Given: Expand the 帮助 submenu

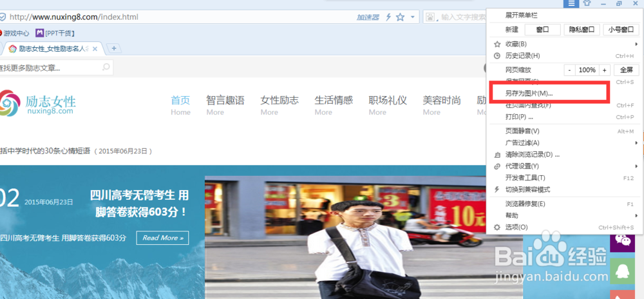Looking at the screenshot, I should [x=565, y=216].
